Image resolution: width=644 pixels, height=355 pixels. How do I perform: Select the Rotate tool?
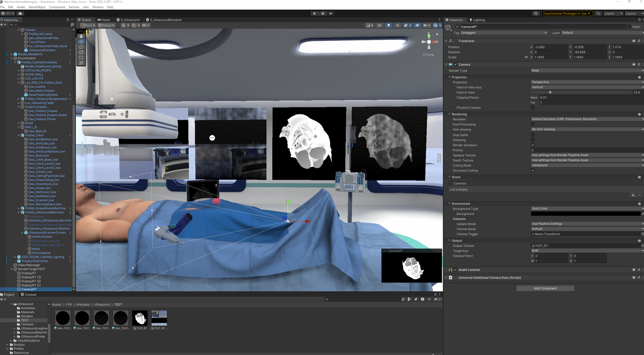tap(81, 47)
